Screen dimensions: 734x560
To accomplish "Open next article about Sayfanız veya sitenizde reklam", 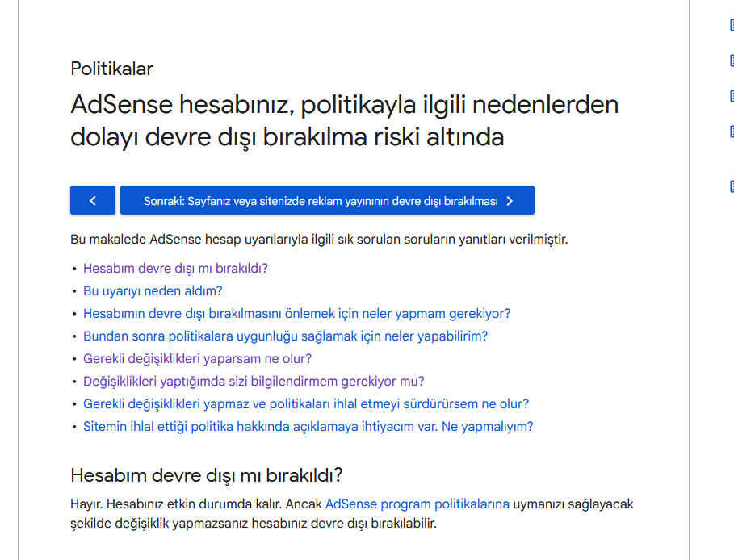I will (x=327, y=200).
